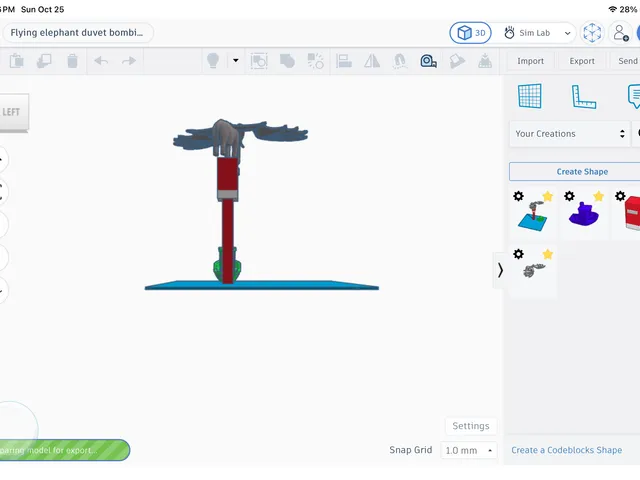Screen dimensions: 640x480
Task: Click the paste icon in toolbar
Action: coord(17,61)
